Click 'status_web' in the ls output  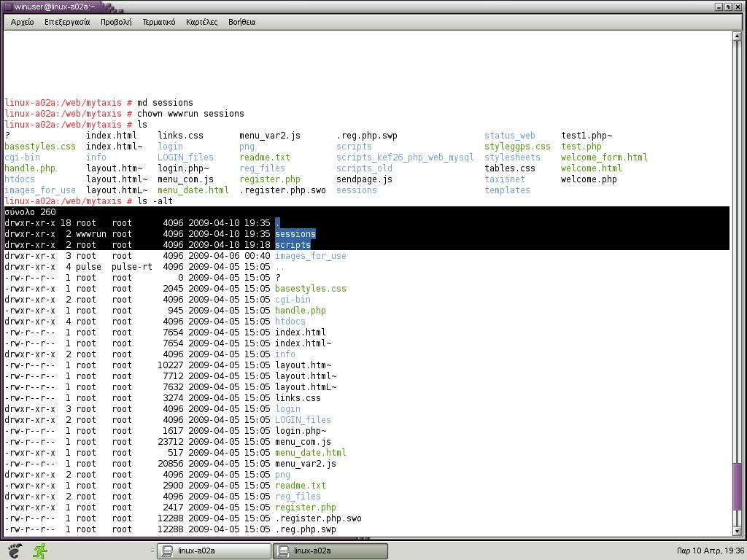click(510, 136)
